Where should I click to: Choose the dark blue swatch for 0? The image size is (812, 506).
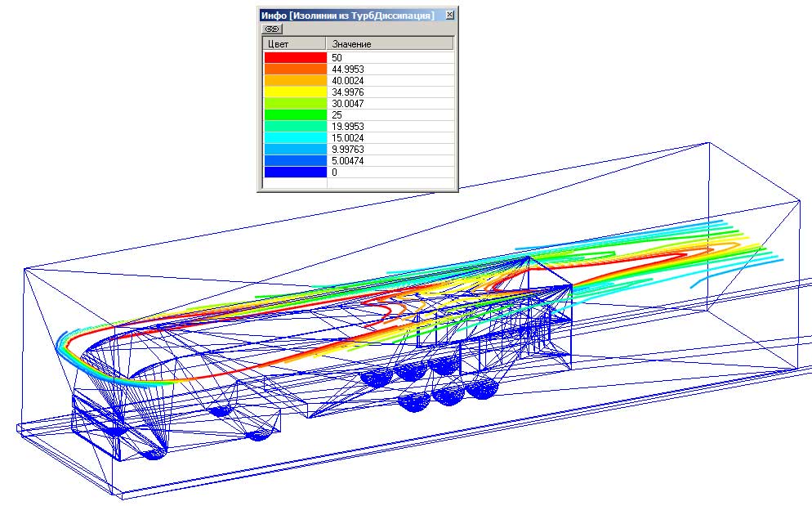coord(295,172)
